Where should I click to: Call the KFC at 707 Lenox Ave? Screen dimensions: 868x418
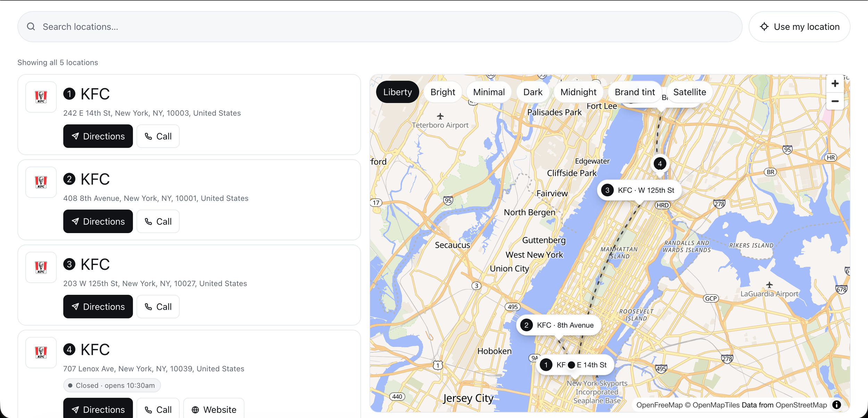[x=158, y=408]
